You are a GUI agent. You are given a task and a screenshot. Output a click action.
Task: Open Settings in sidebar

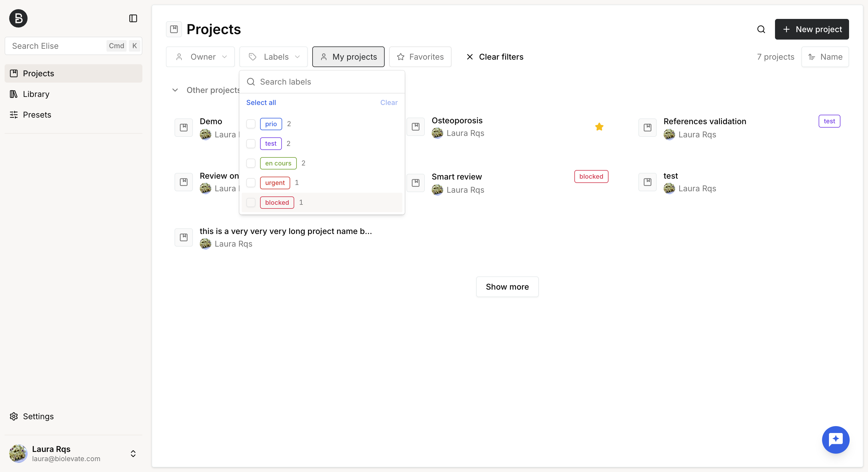[73, 416]
